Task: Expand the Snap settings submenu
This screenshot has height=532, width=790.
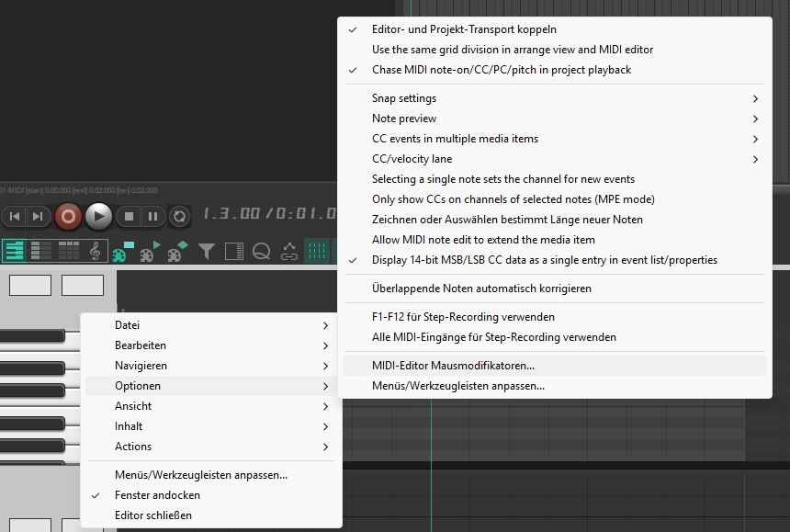Action: click(x=404, y=98)
